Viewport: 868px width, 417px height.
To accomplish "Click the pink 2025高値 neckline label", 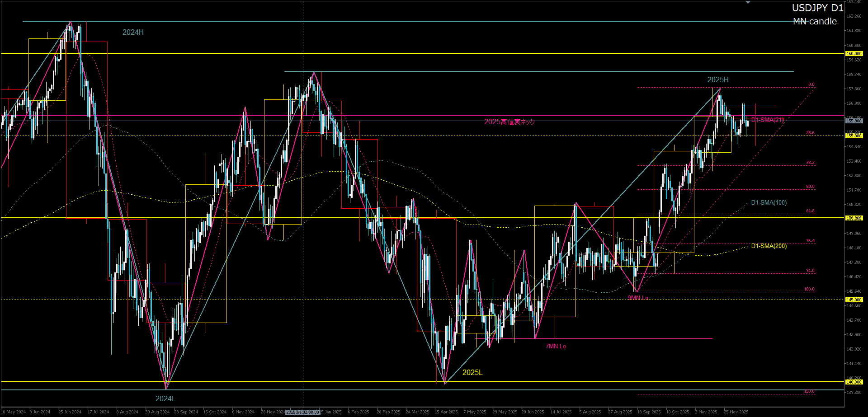I will (x=509, y=122).
